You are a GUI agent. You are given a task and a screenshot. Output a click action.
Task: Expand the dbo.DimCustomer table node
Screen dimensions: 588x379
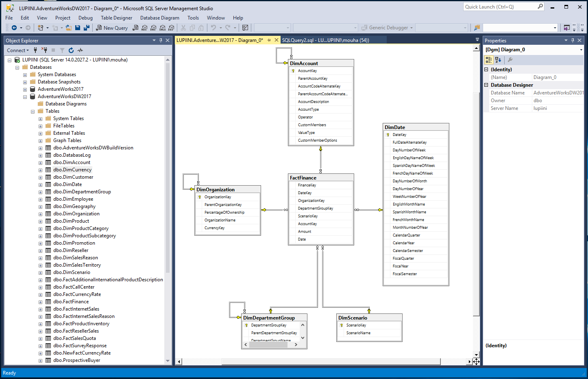(40, 177)
